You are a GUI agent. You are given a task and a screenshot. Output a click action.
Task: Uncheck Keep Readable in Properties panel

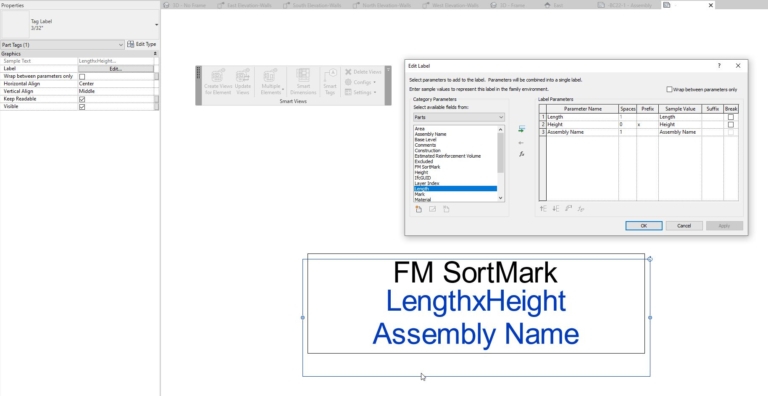click(82, 99)
